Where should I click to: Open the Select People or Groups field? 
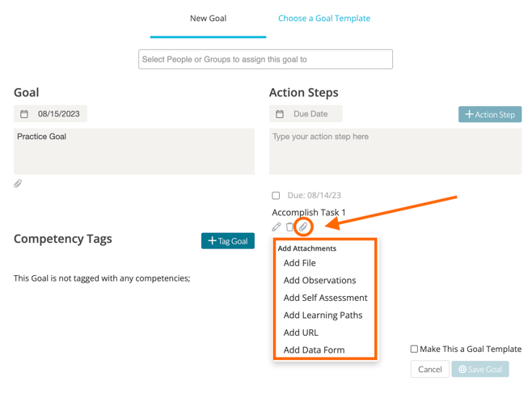(x=265, y=59)
